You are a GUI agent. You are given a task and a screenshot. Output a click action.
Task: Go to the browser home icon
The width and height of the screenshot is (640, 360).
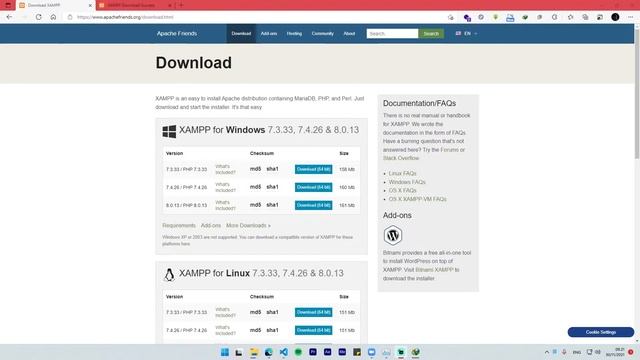pyautogui.click(x=53, y=17)
